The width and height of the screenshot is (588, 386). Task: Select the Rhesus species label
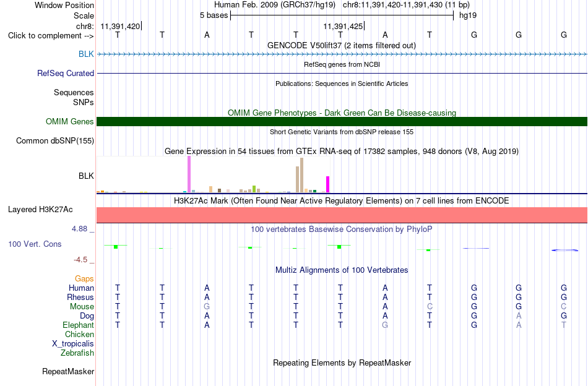point(80,297)
